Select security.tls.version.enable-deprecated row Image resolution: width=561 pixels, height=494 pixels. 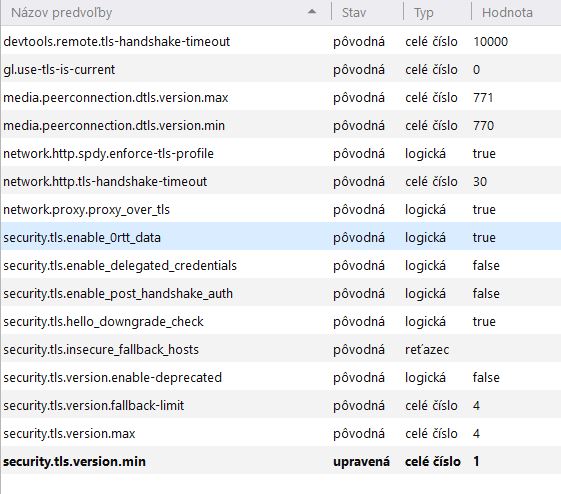coord(281,377)
